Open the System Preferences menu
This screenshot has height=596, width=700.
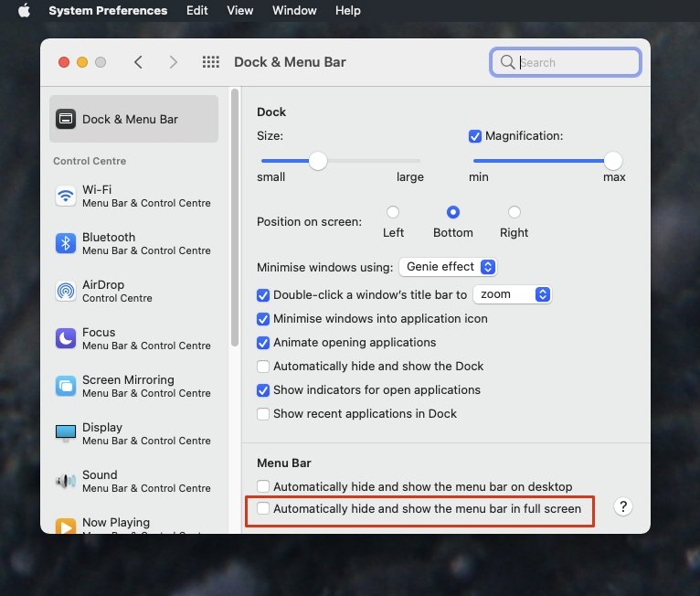click(x=108, y=10)
